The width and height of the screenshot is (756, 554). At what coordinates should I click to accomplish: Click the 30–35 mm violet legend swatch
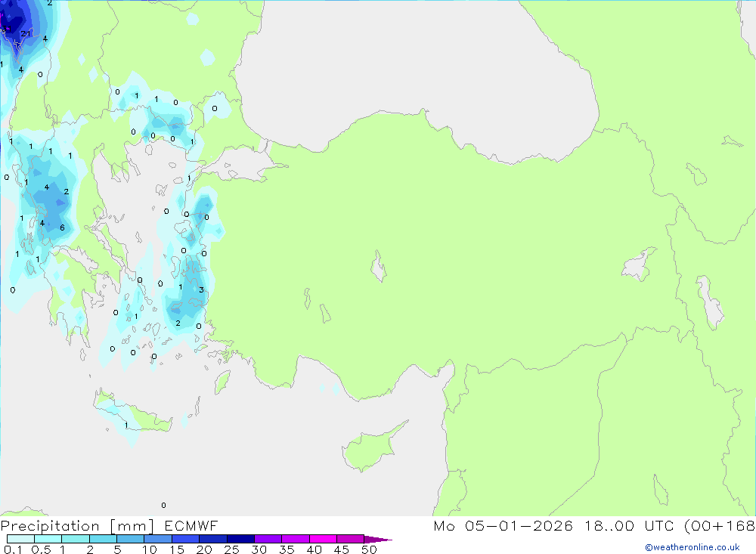tap(268, 539)
